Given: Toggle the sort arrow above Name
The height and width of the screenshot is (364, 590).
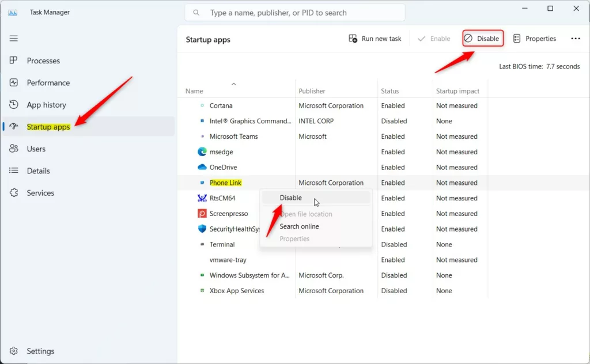Looking at the screenshot, I should [x=234, y=84].
